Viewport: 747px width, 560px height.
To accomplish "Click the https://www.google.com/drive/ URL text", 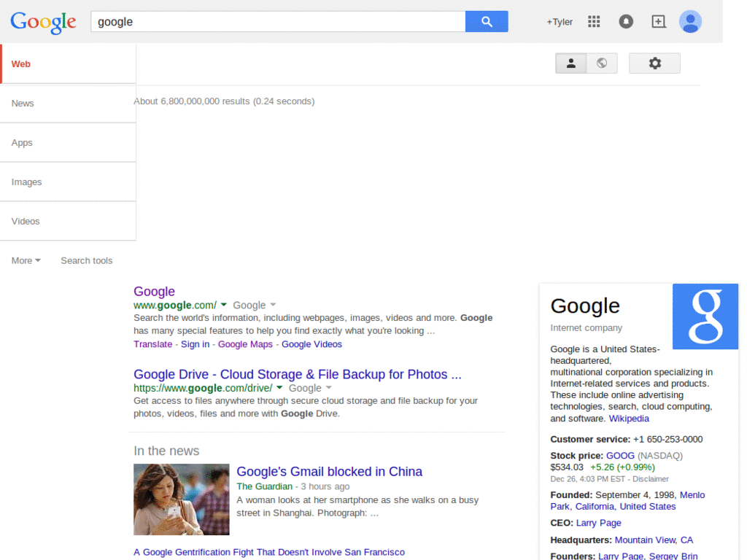I will click(x=203, y=388).
